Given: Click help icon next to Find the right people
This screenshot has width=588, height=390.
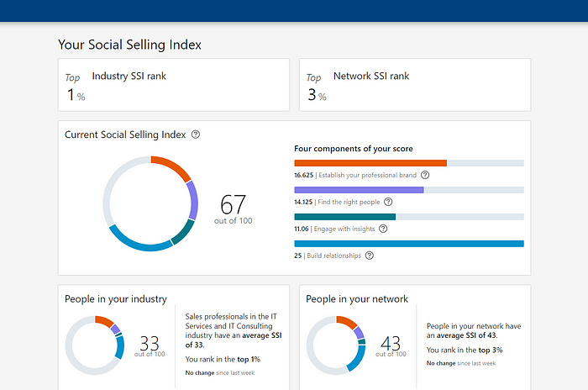Looking at the screenshot, I should (388, 202).
